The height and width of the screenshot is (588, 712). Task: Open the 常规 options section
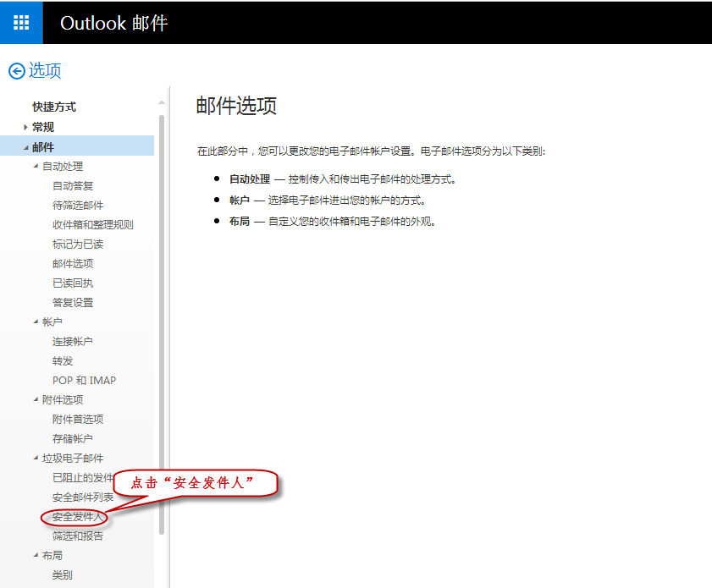tap(43, 127)
